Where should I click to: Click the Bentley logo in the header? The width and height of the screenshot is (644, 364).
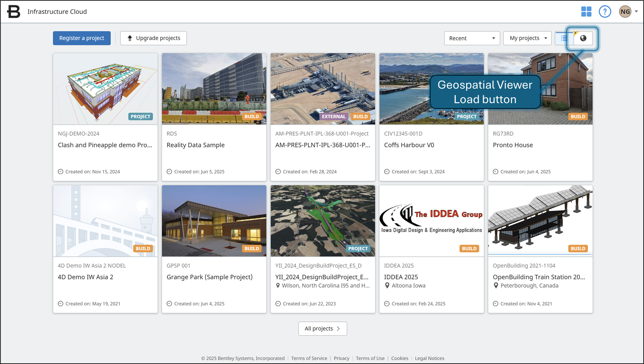[x=13, y=11]
